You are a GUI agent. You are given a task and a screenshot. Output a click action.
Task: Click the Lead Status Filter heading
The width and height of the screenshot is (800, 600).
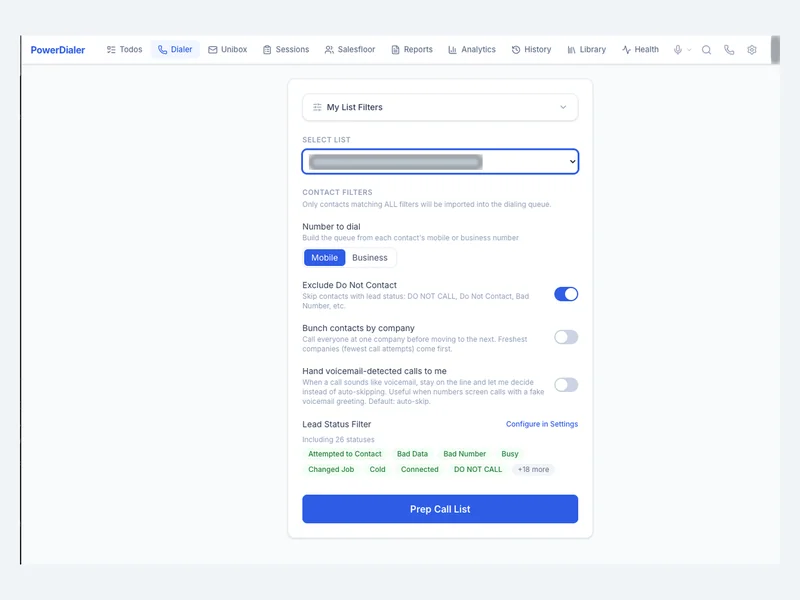[x=337, y=424]
